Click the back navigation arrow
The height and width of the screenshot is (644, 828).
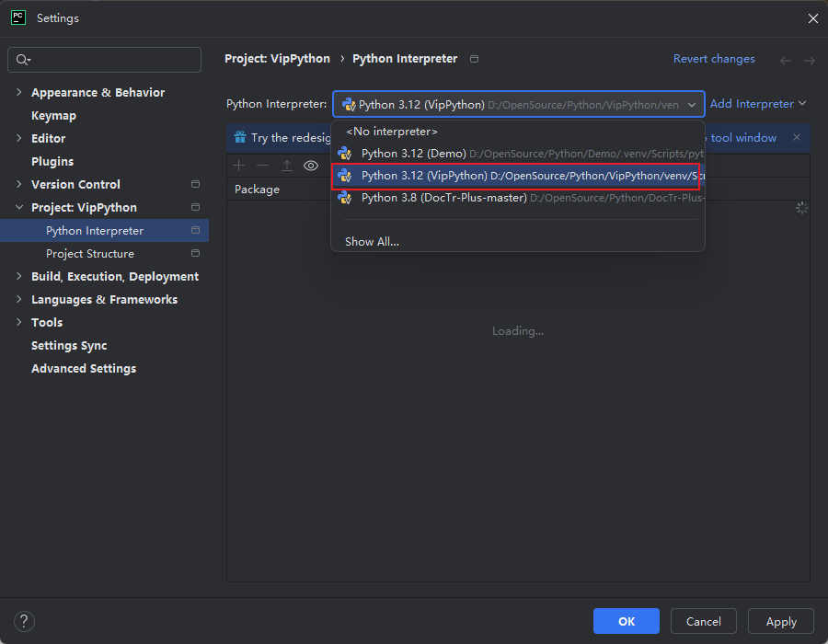pos(786,60)
